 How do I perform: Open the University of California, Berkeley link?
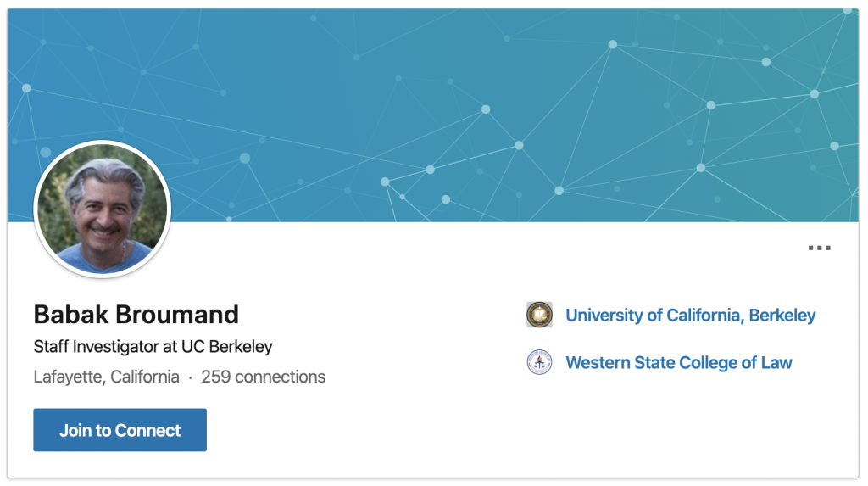(690, 316)
